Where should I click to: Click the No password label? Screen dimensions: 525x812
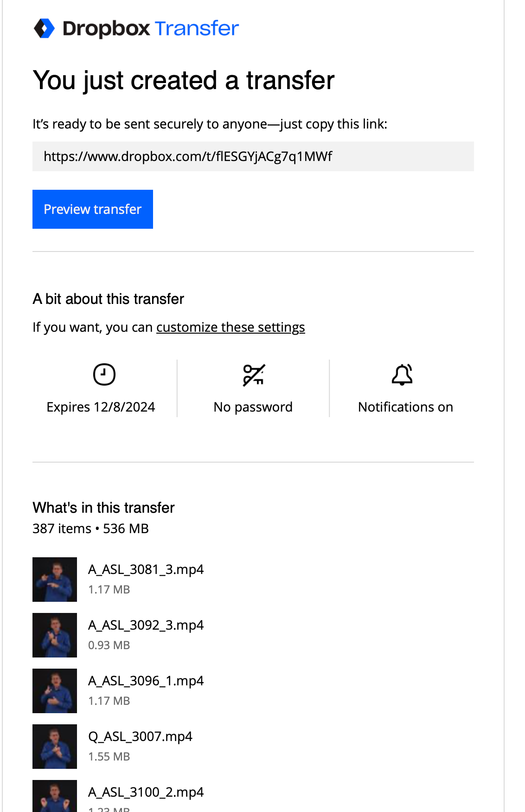tap(253, 407)
